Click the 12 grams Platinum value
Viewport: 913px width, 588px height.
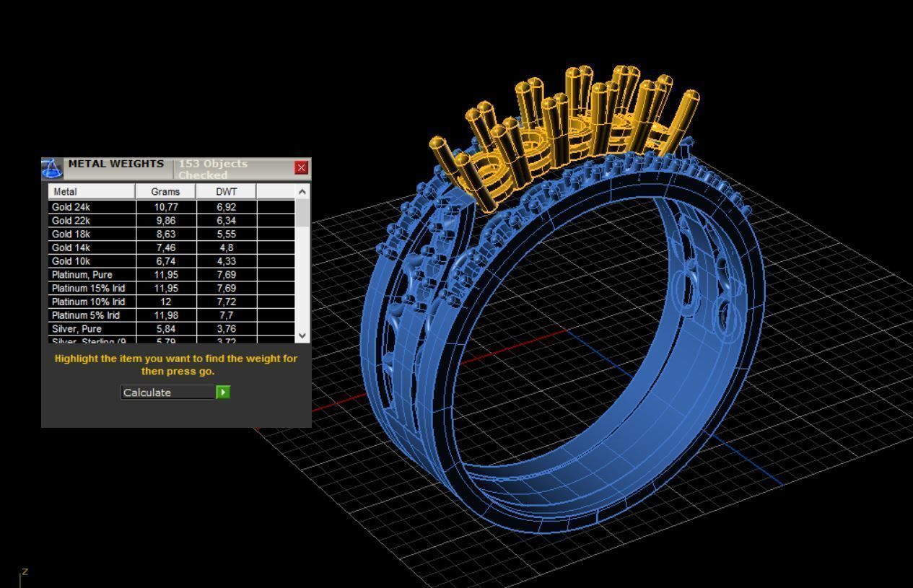pos(166,302)
